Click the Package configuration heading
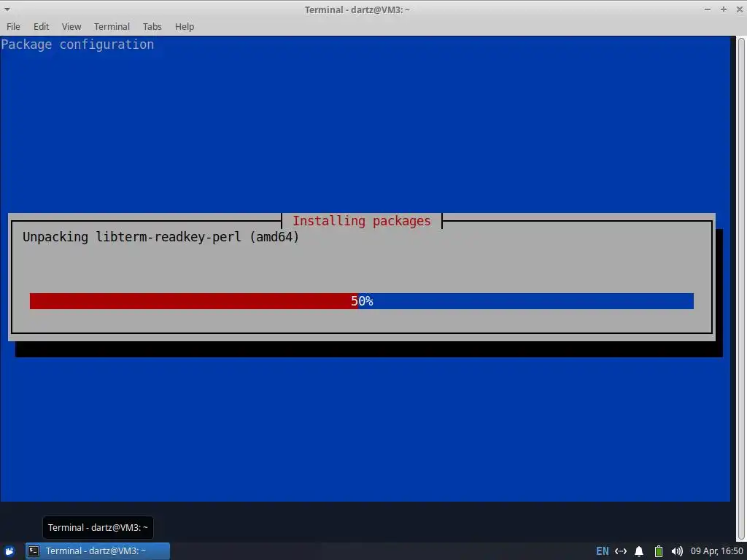The image size is (747, 560). (x=77, y=44)
